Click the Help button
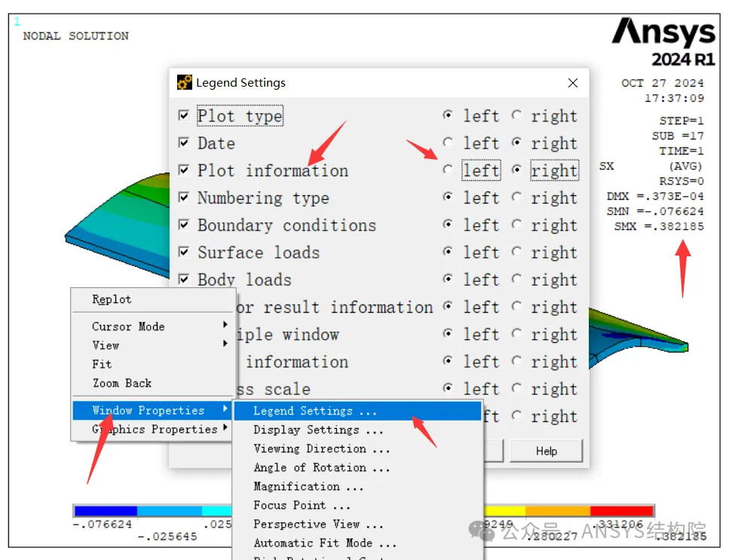 (546, 451)
